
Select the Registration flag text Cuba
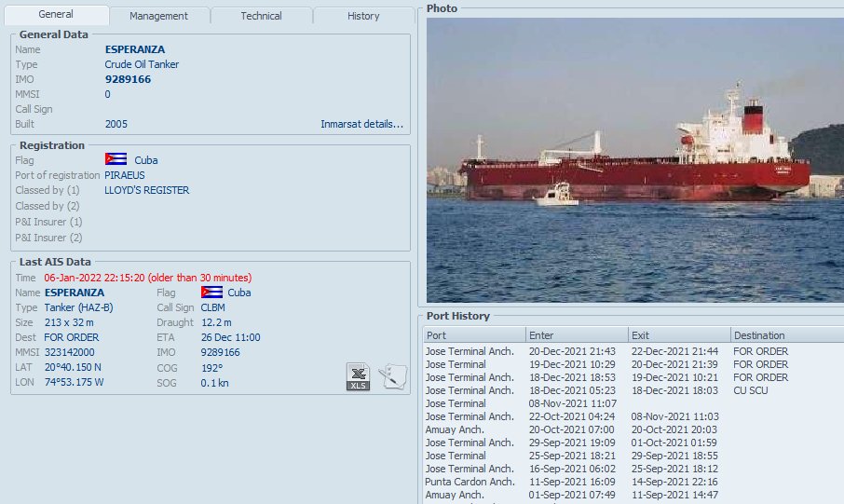(146, 160)
